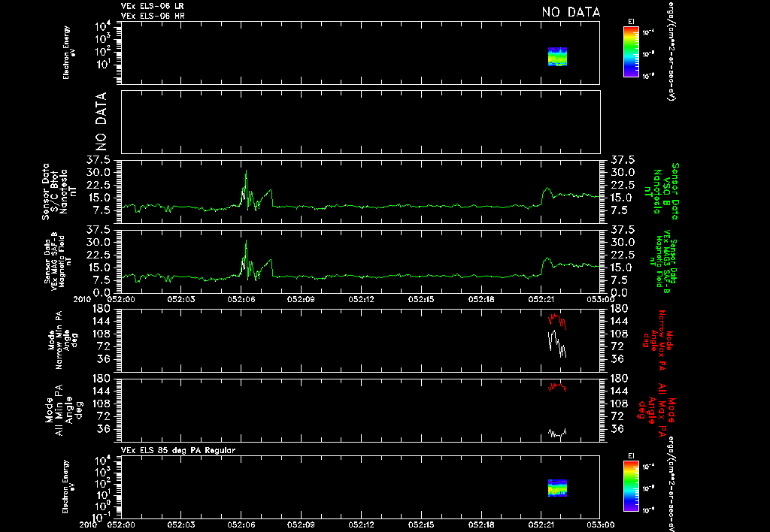Screen dimensions: 770x532
Task: Click the "Electron Energy eV" label of the ELS-06 panel
Action: point(68,53)
